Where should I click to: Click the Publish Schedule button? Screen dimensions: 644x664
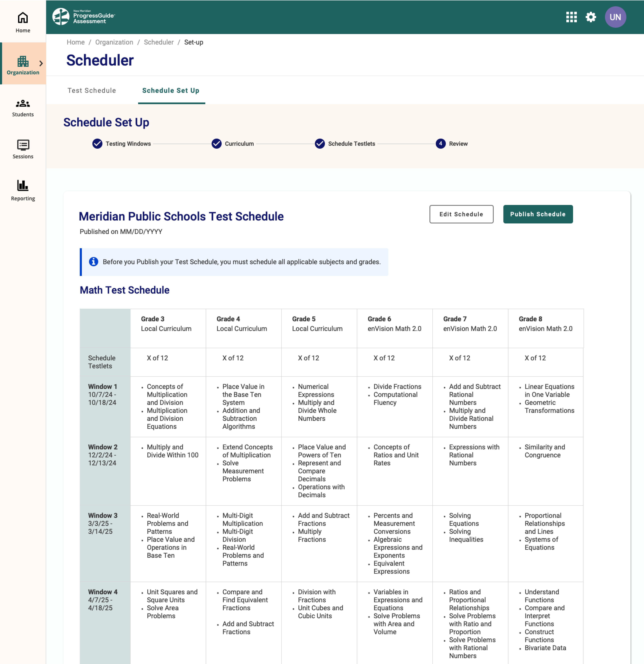[x=537, y=214]
